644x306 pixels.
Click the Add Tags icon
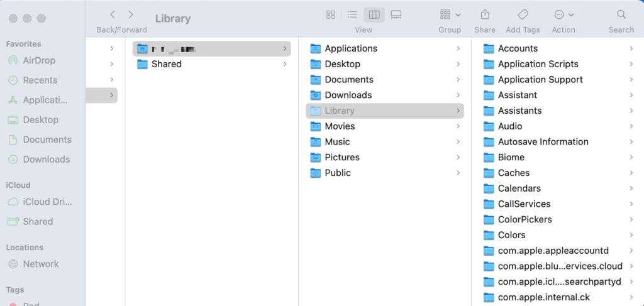click(x=523, y=14)
